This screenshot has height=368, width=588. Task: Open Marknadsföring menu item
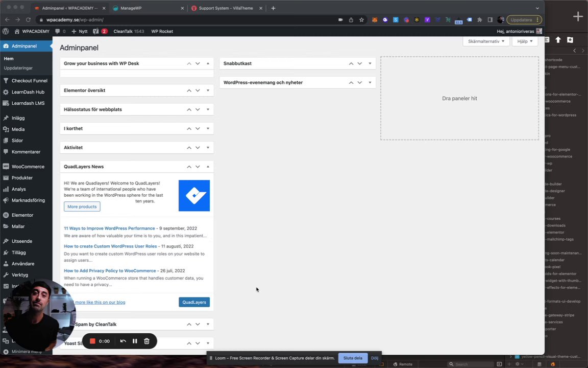26,200
